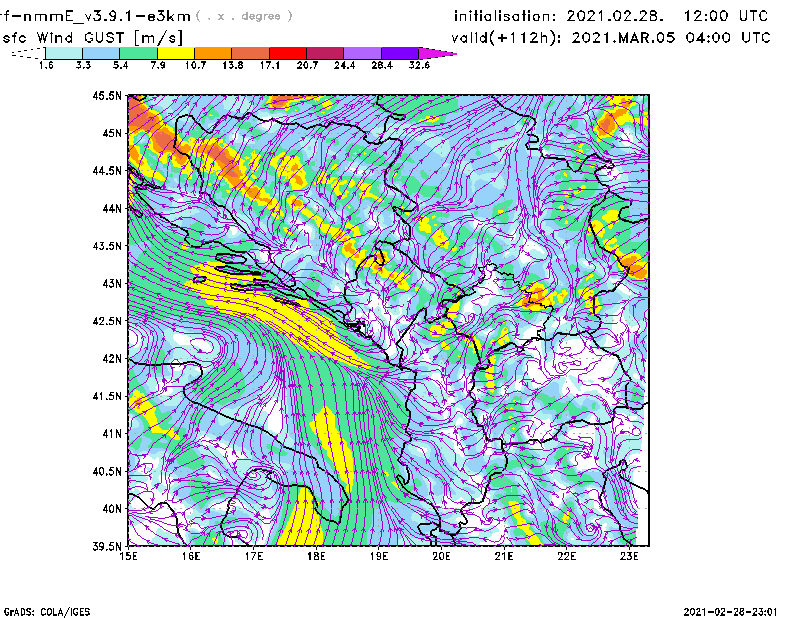The width and height of the screenshot is (800, 618).
Task: Click the '44N' latitude label
Action: click(112, 208)
